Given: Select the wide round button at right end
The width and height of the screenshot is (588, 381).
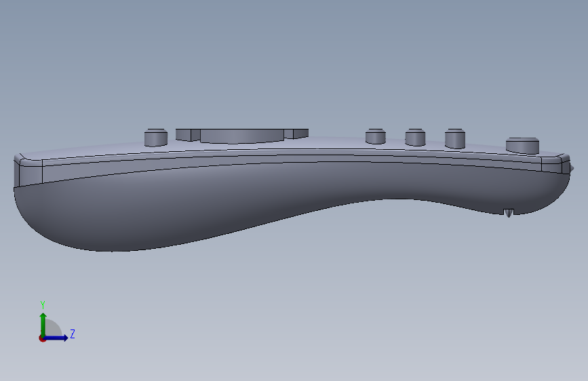Looking at the screenshot, I should click(x=522, y=146).
